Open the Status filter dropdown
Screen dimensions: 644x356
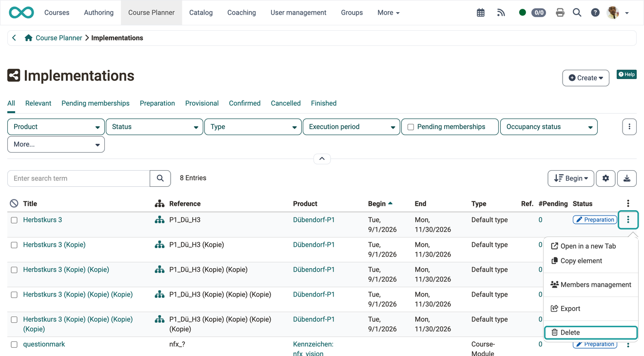[155, 127]
